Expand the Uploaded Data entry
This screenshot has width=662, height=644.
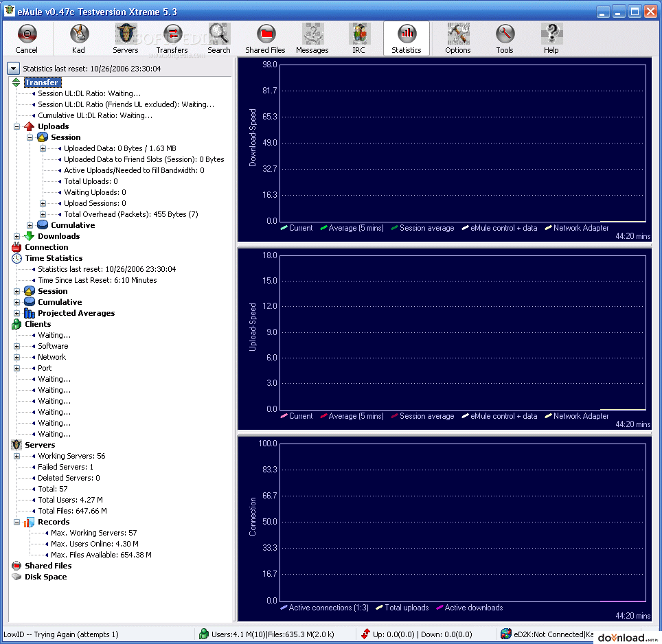43,148
